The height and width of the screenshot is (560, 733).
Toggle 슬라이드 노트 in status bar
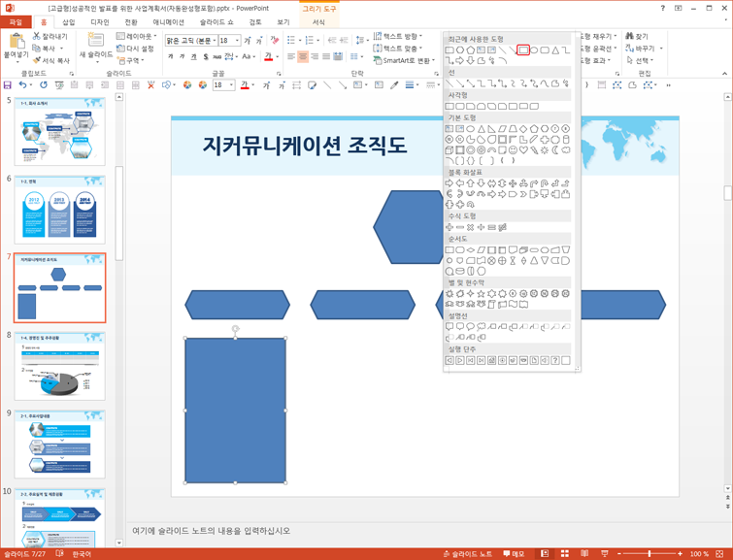pyautogui.click(x=468, y=554)
